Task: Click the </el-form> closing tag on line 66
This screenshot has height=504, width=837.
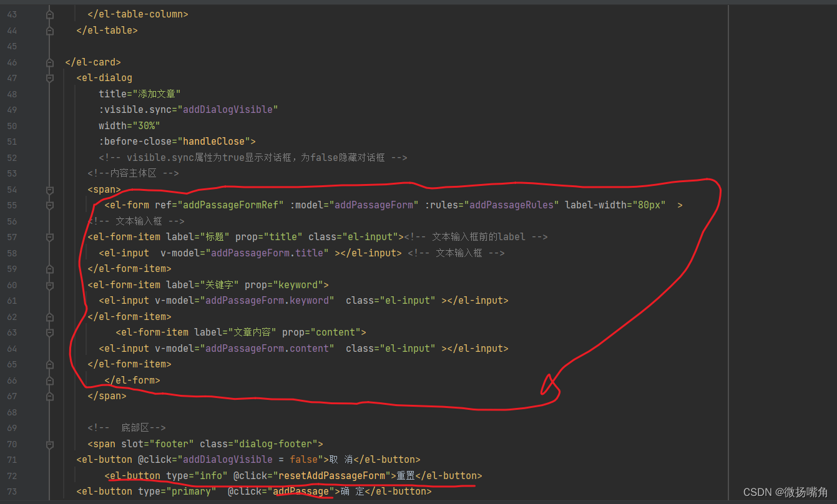Action: [x=132, y=380]
